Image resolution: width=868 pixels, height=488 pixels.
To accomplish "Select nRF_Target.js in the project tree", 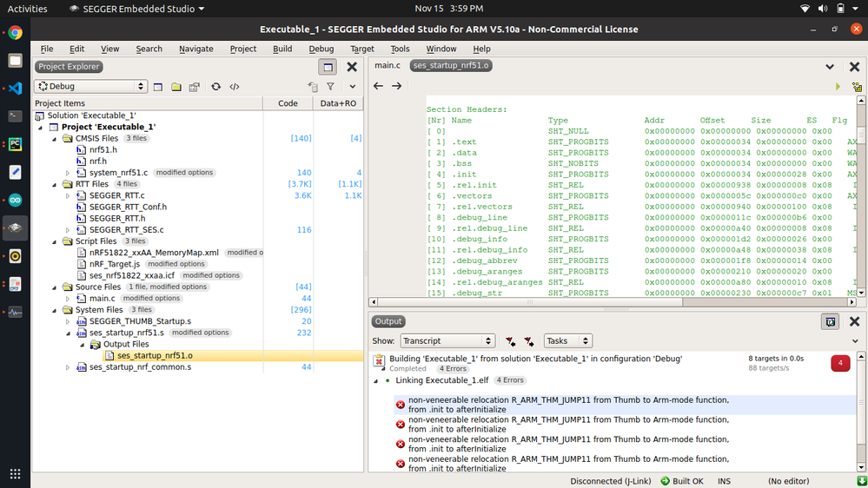I will click(x=115, y=264).
